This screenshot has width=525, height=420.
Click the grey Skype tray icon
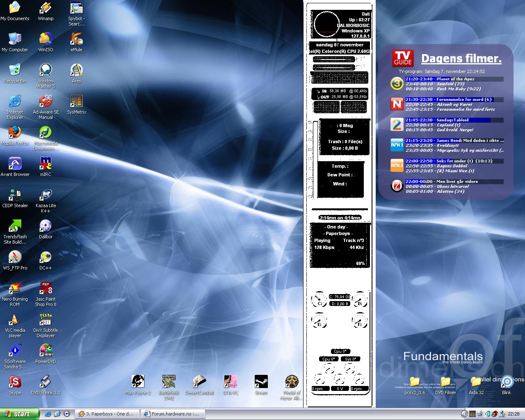point(480,414)
